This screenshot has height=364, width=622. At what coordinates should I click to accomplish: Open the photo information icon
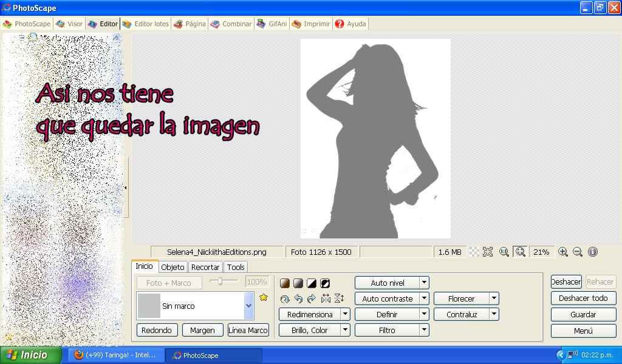[593, 252]
